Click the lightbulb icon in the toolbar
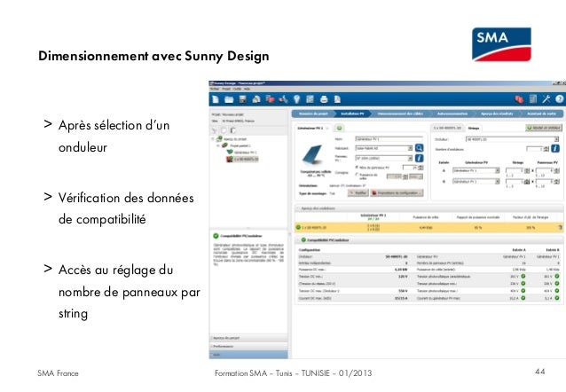The image size is (566, 392). point(296,99)
